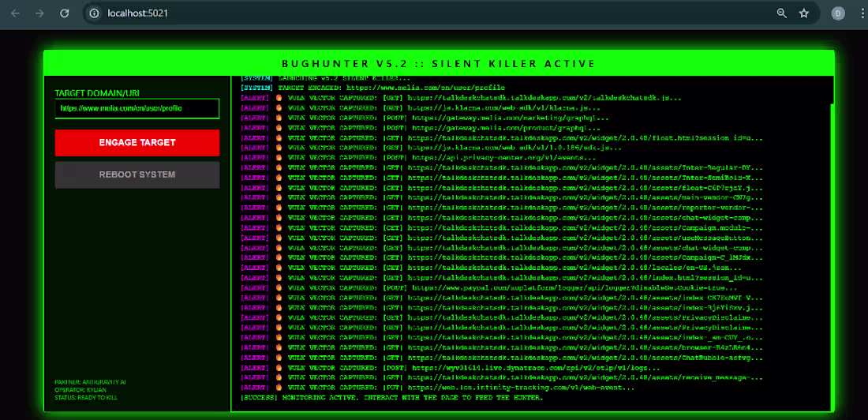Screen dimensions: 868x420
Task: Click the browser forward arrow
Action: click(39, 13)
